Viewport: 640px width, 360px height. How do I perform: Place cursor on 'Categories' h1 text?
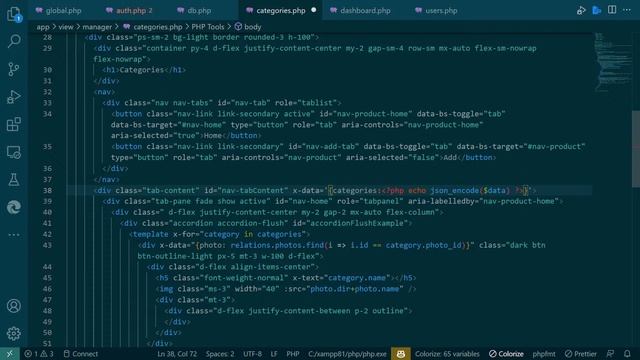tap(141, 70)
